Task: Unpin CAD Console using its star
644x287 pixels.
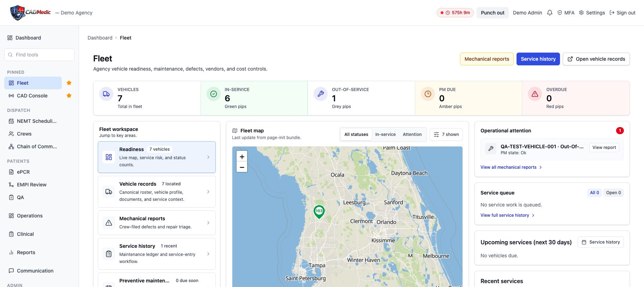Action: click(x=69, y=96)
